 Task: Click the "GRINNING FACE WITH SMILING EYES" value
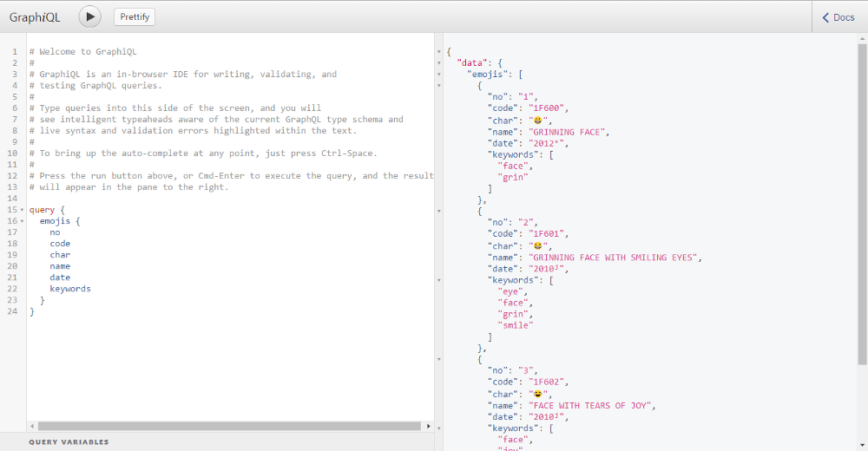[615, 258]
